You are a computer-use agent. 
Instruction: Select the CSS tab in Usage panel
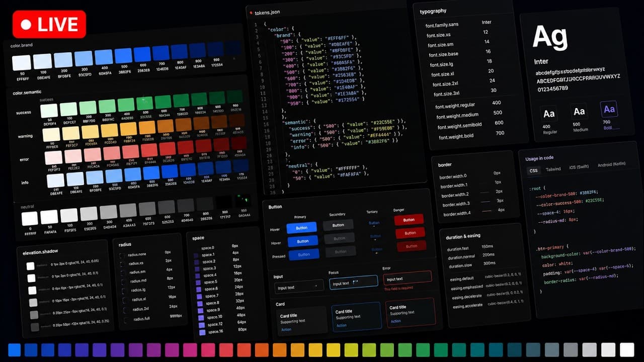pyautogui.click(x=534, y=171)
